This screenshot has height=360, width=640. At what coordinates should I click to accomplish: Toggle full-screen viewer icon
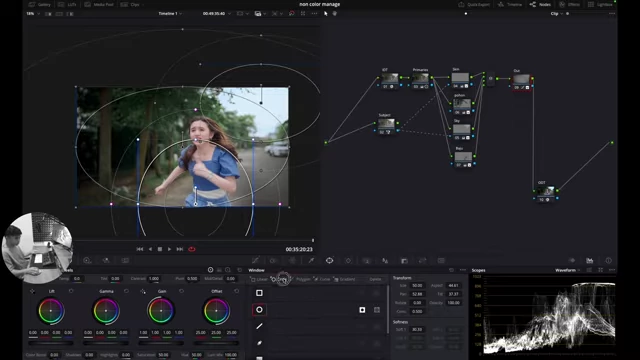[303, 13]
